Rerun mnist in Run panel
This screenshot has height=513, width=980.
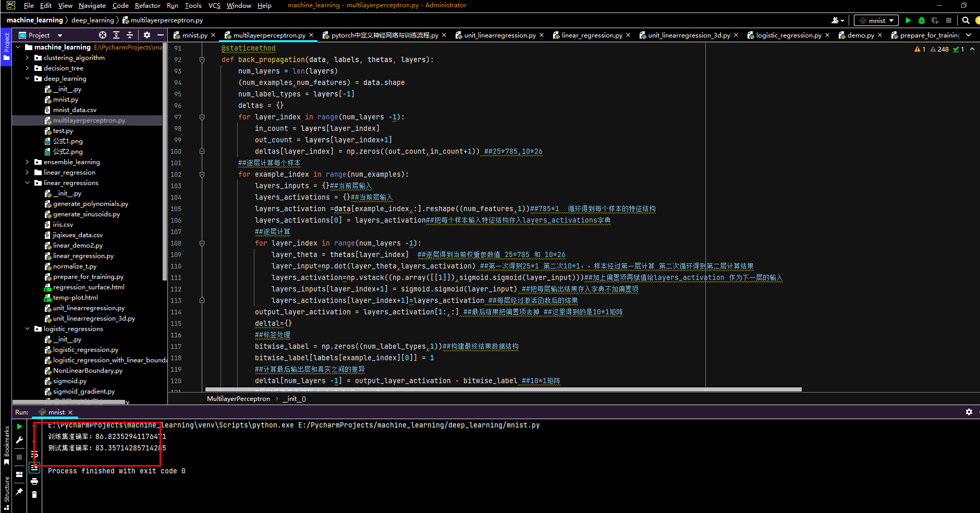(19, 426)
